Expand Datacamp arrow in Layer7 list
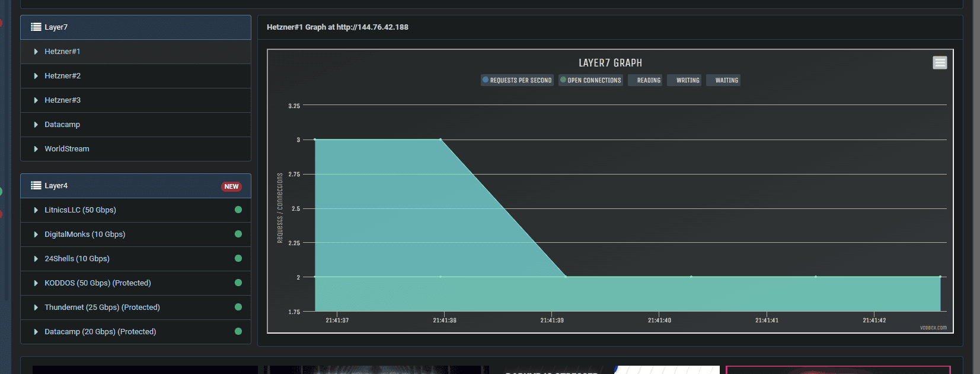 pyautogui.click(x=36, y=125)
